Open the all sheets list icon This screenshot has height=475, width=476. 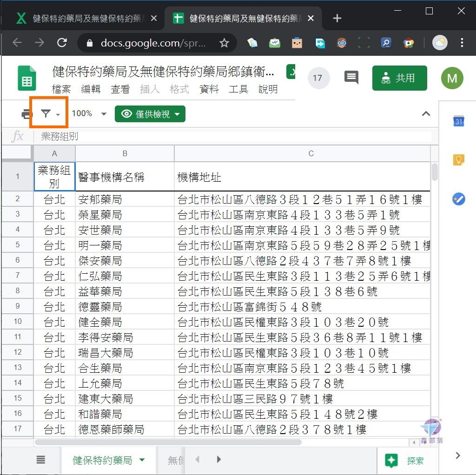click(41, 460)
